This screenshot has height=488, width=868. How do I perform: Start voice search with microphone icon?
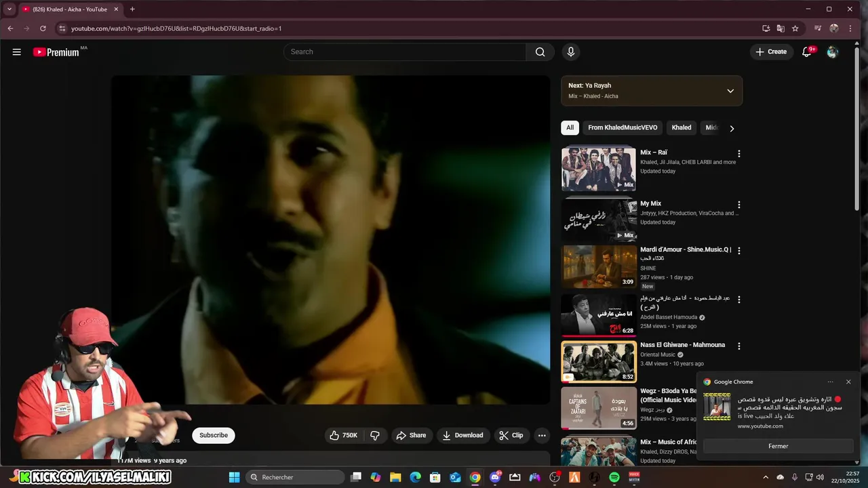click(x=570, y=52)
